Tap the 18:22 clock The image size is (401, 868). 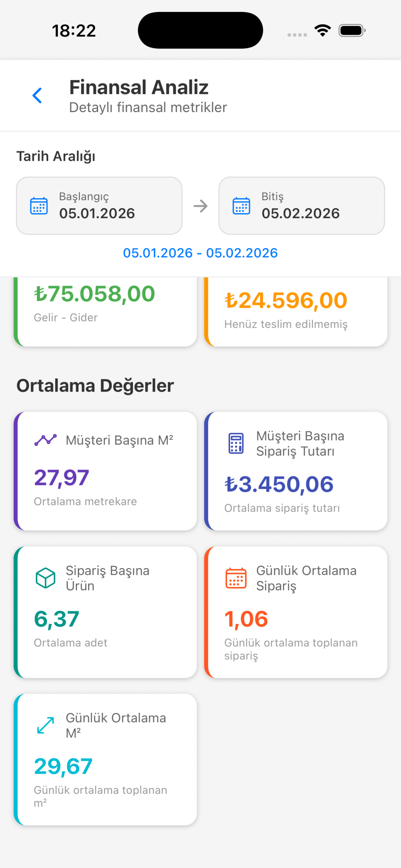pos(74,31)
